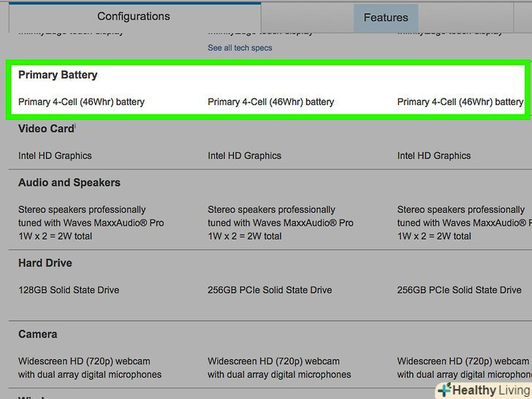Click the first column 4-Cell battery entry

(81, 102)
